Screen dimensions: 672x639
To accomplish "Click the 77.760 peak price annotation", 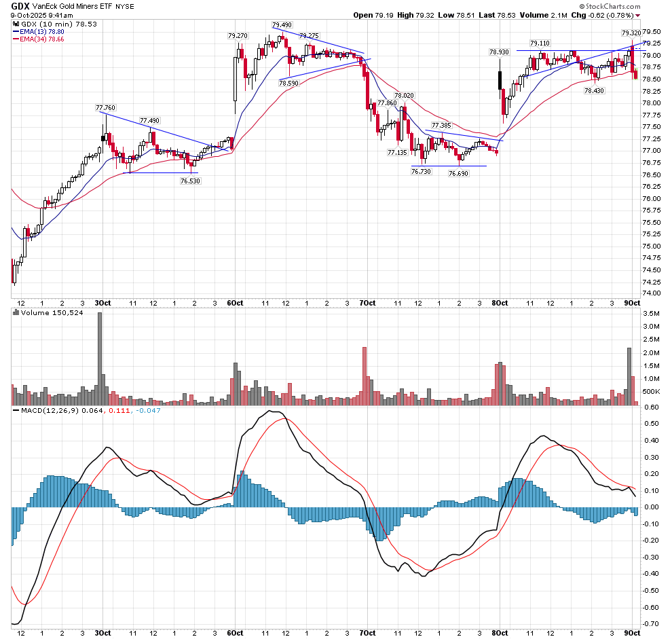I will [x=105, y=107].
